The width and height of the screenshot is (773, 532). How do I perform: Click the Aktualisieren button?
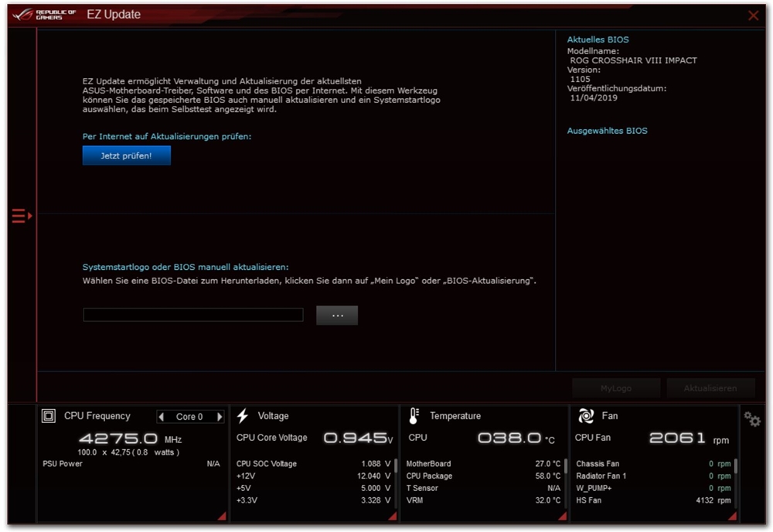coord(710,388)
